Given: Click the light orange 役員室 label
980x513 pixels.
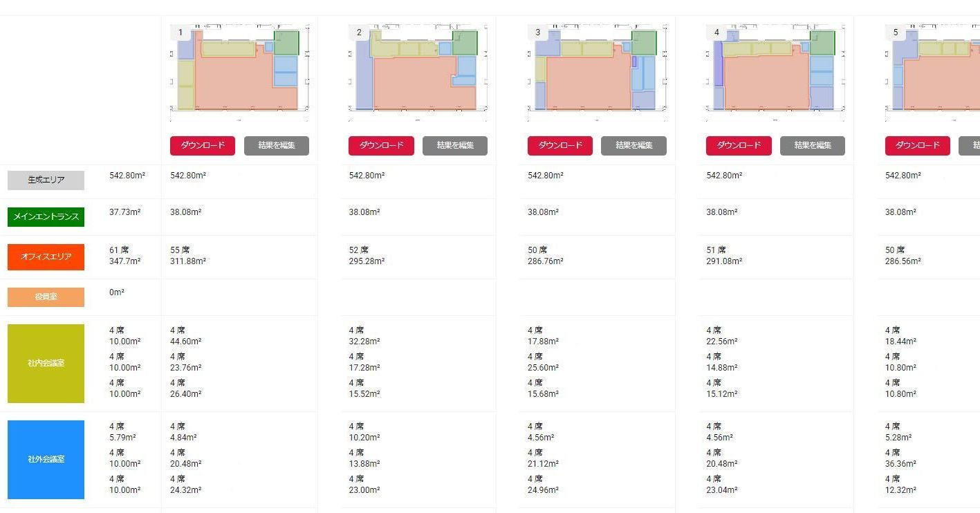Looking at the screenshot, I should tap(46, 297).
